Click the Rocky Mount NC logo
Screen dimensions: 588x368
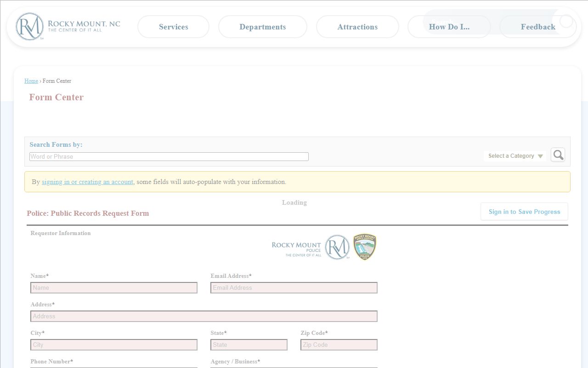(68, 27)
